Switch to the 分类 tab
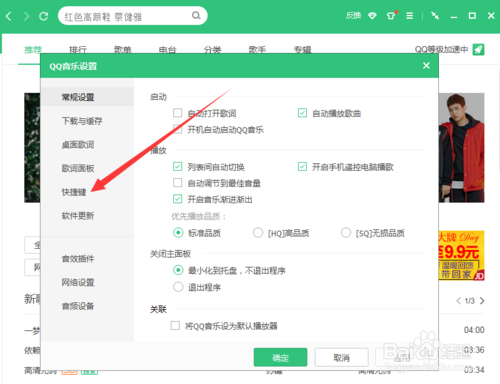The height and width of the screenshot is (384, 500). coord(212,50)
